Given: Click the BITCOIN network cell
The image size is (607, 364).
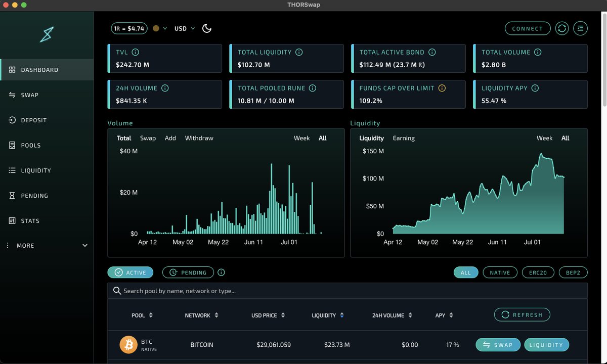Looking at the screenshot, I should 202,345.
